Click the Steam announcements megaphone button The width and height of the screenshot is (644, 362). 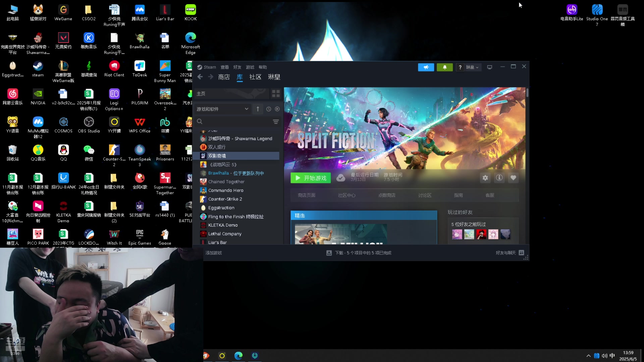pyautogui.click(x=426, y=67)
